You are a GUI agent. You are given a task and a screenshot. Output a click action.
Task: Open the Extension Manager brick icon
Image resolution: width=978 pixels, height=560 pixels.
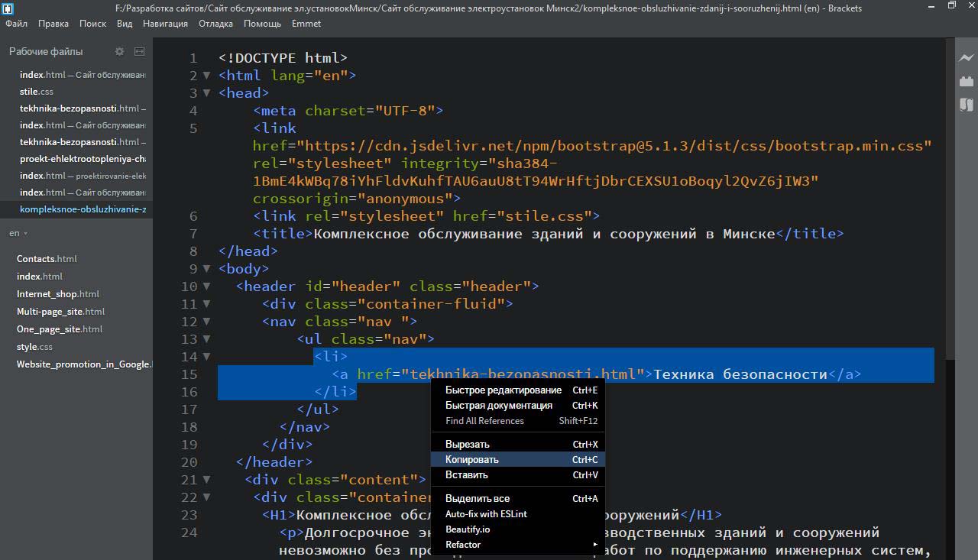click(967, 81)
